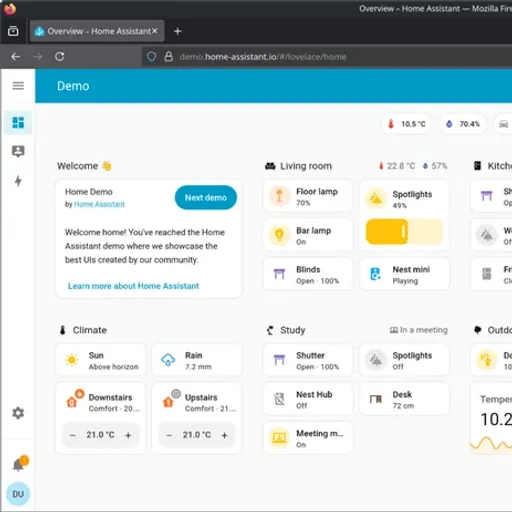Click the 70.4% humidity badge

pos(463,124)
